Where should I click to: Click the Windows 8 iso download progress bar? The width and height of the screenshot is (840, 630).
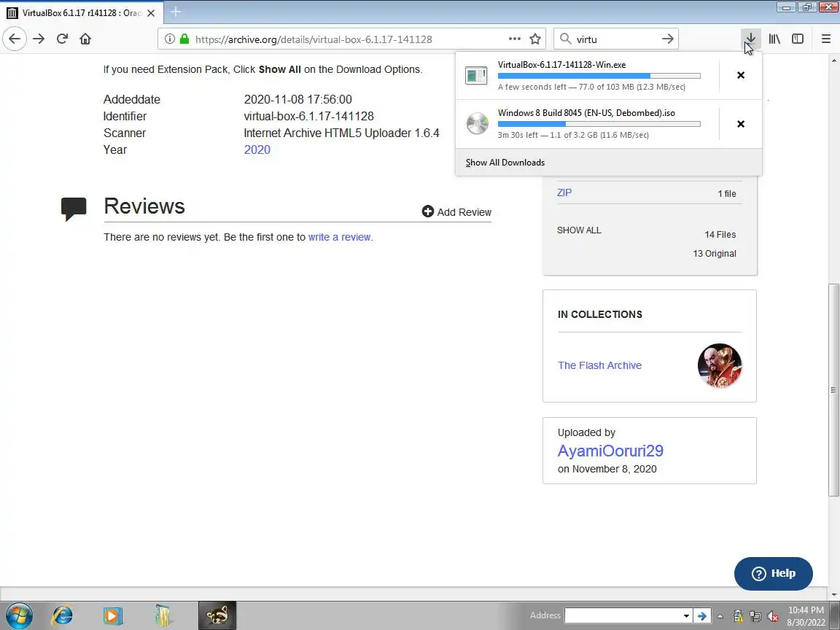point(599,124)
